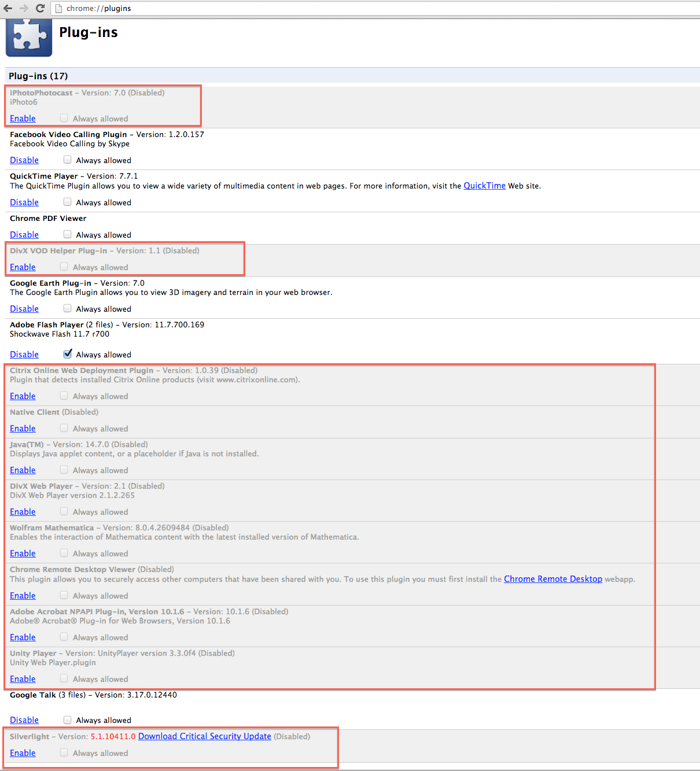Screen dimensions: 700x771
Task: Toggle Always allowed checkbox for DivX VOD Helper
Action: 64,267
